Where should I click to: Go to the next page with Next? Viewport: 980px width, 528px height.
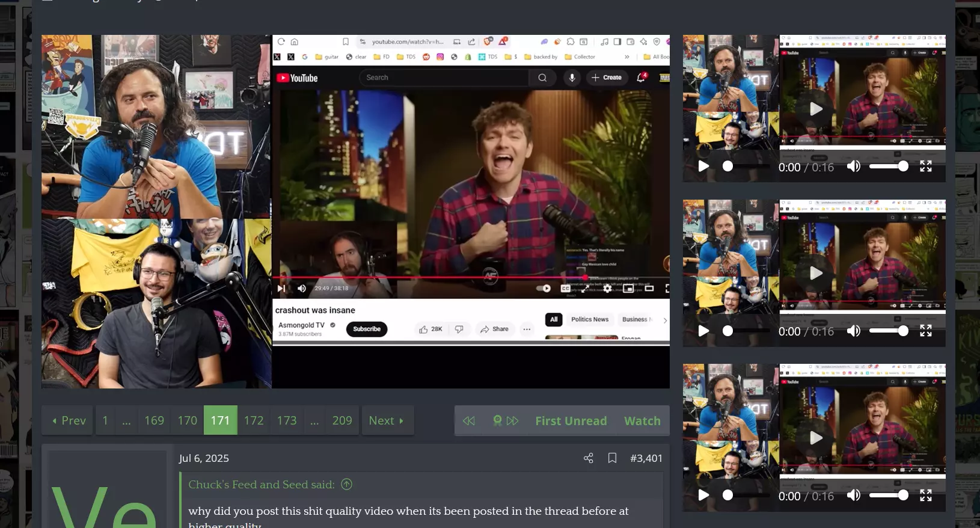(387, 420)
